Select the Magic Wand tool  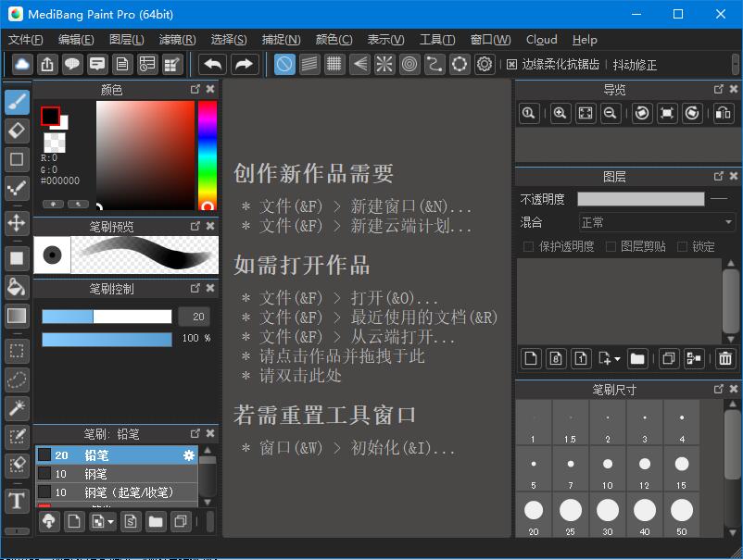pyautogui.click(x=17, y=407)
